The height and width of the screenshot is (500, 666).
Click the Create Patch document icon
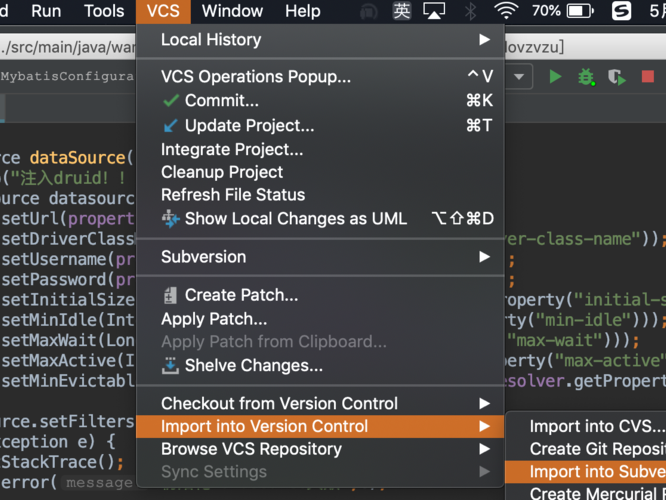click(170, 295)
